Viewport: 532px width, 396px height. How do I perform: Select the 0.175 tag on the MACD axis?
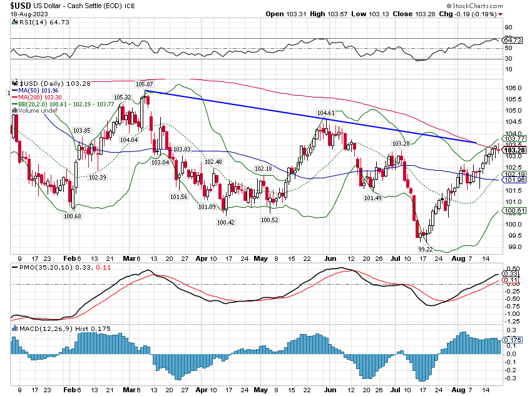[513, 340]
